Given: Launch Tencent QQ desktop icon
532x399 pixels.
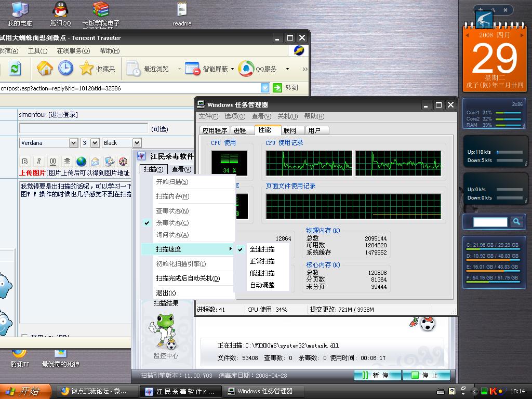Looking at the screenshot, I should (60, 14).
